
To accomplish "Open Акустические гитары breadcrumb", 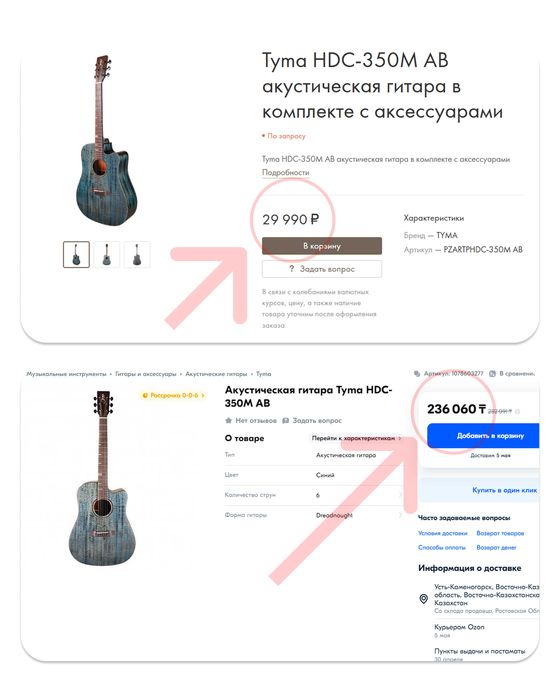I will point(216,374).
